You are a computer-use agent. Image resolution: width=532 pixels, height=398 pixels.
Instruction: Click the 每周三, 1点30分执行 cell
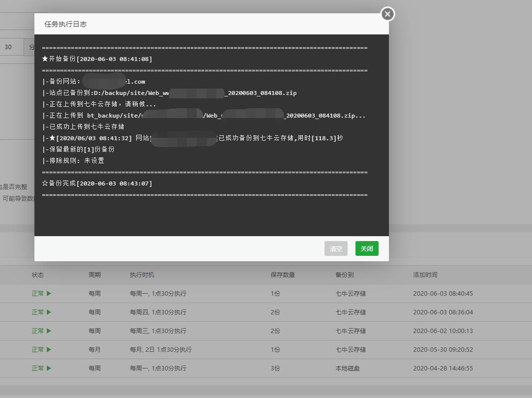click(x=158, y=331)
